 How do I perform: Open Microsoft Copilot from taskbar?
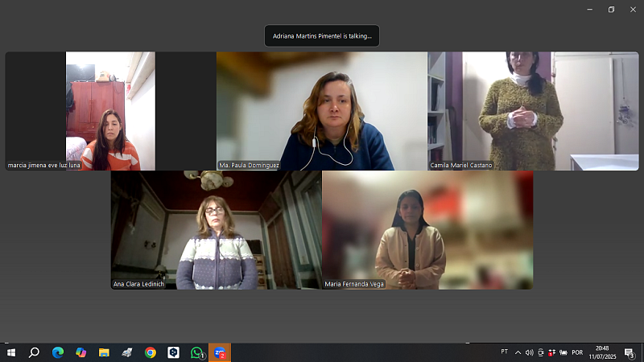(x=80, y=352)
